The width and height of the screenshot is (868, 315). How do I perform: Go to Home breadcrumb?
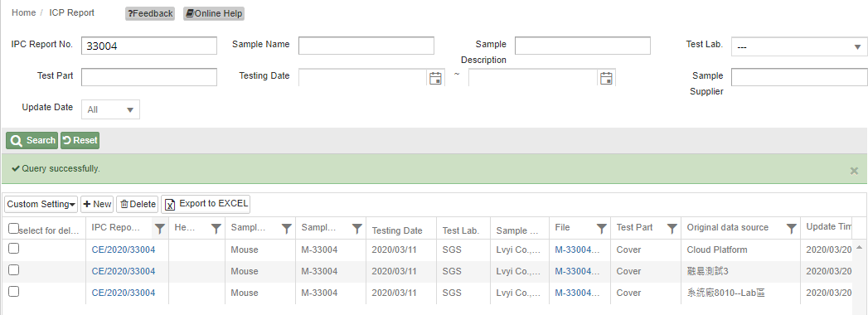[24, 12]
